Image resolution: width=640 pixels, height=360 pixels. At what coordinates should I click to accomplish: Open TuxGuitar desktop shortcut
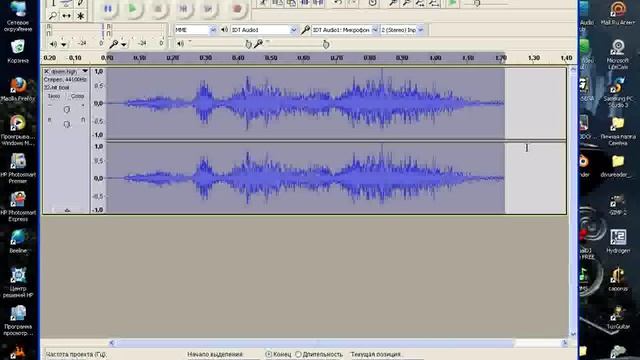(617, 318)
